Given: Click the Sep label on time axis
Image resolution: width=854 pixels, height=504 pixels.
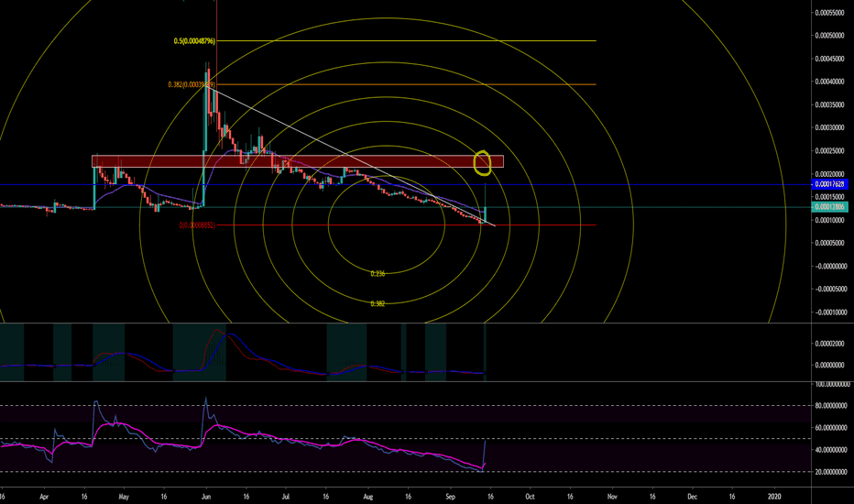Looking at the screenshot, I should pos(450,497).
